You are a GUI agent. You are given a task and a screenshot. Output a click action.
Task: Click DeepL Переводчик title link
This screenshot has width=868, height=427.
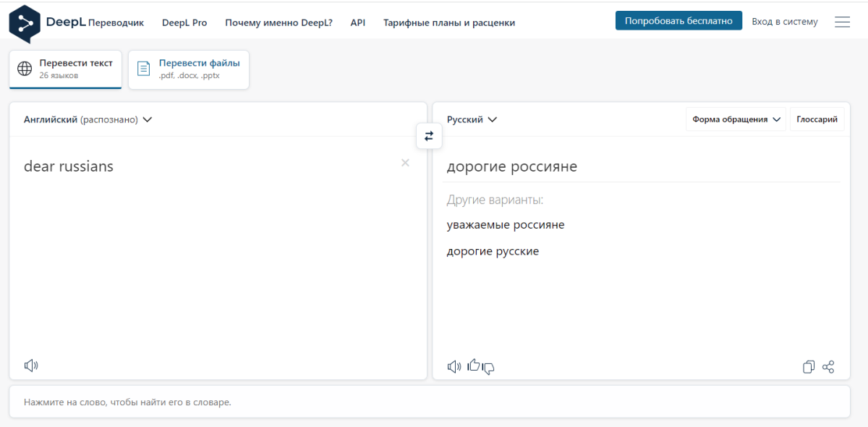[95, 22]
